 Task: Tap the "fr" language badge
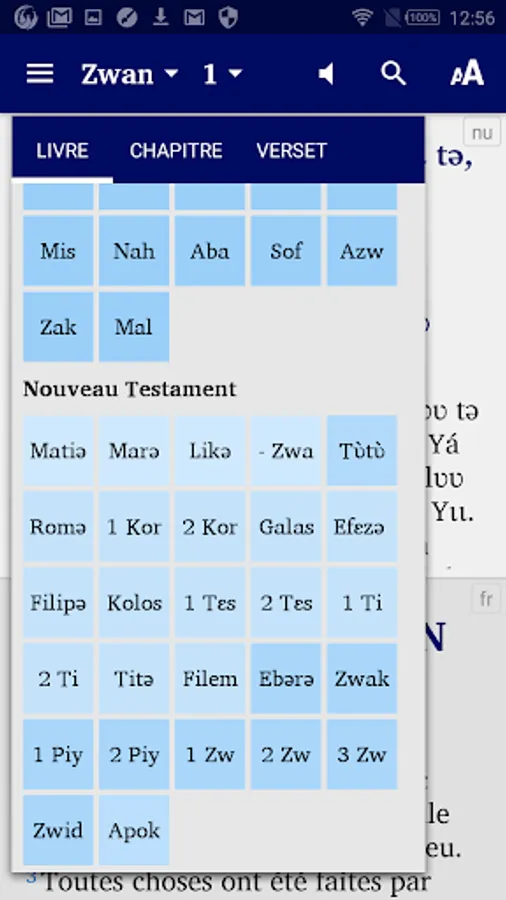click(485, 600)
